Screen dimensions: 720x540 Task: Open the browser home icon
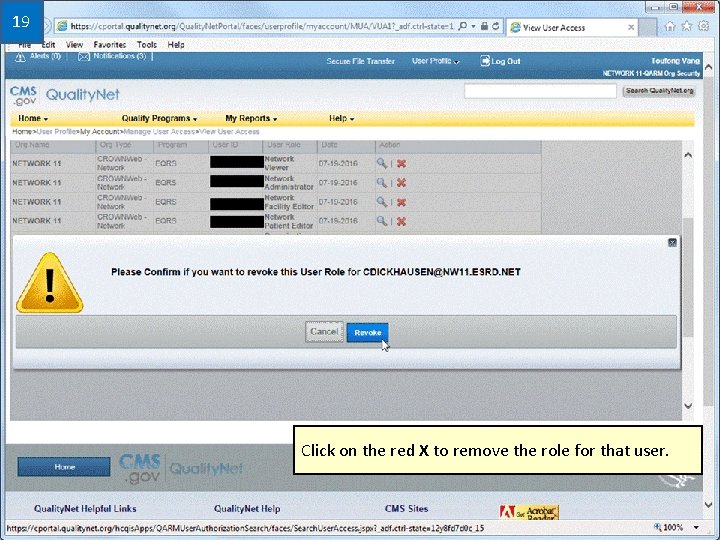coord(670,26)
